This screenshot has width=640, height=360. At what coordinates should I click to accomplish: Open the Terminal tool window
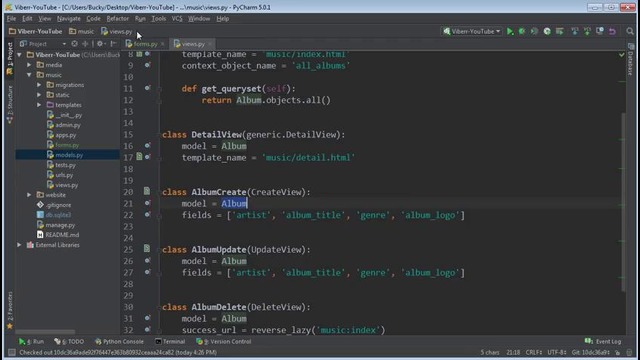tap(170, 342)
